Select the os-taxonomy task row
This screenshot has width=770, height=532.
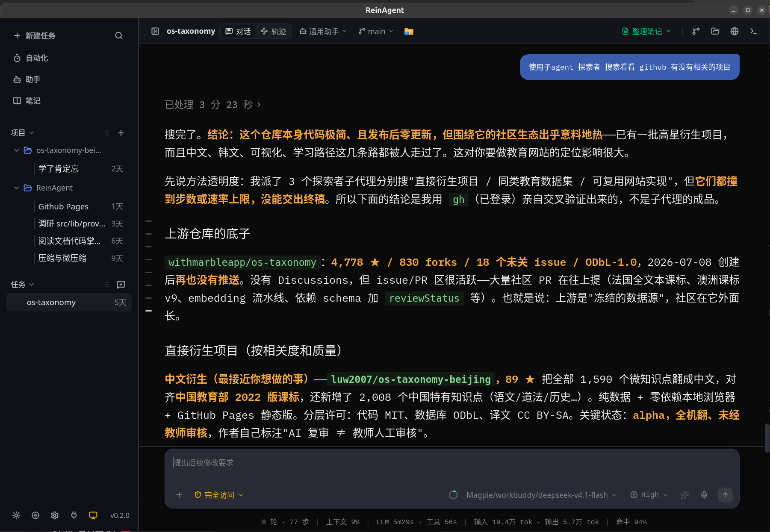point(69,303)
